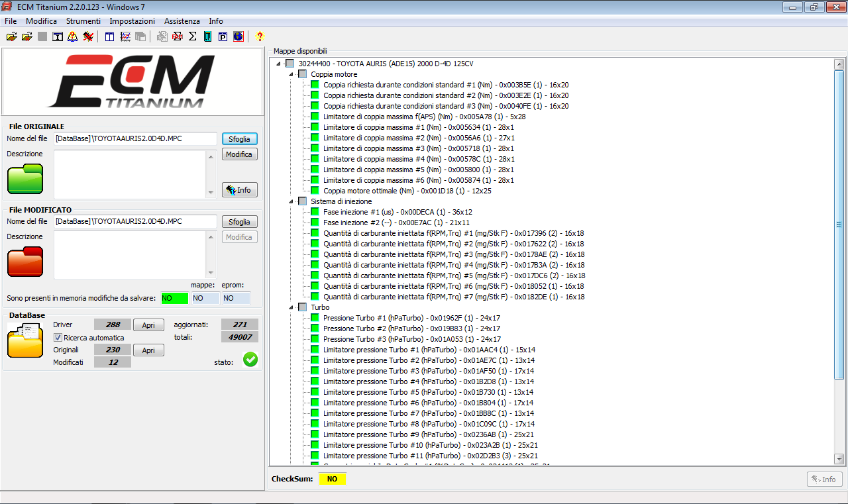The height and width of the screenshot is (504, 848).
Task: Click the yellow question mark help icon
Action: coord(260,36)
